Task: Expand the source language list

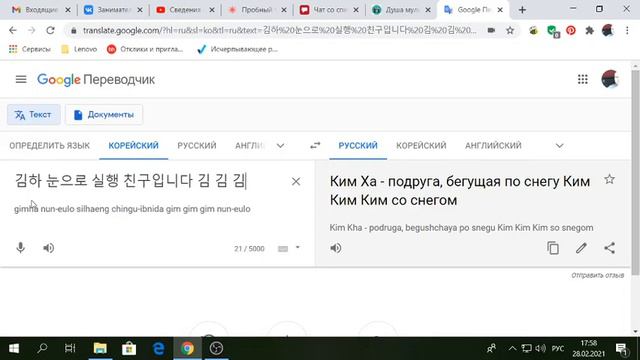Action: [x=280, y=146]
